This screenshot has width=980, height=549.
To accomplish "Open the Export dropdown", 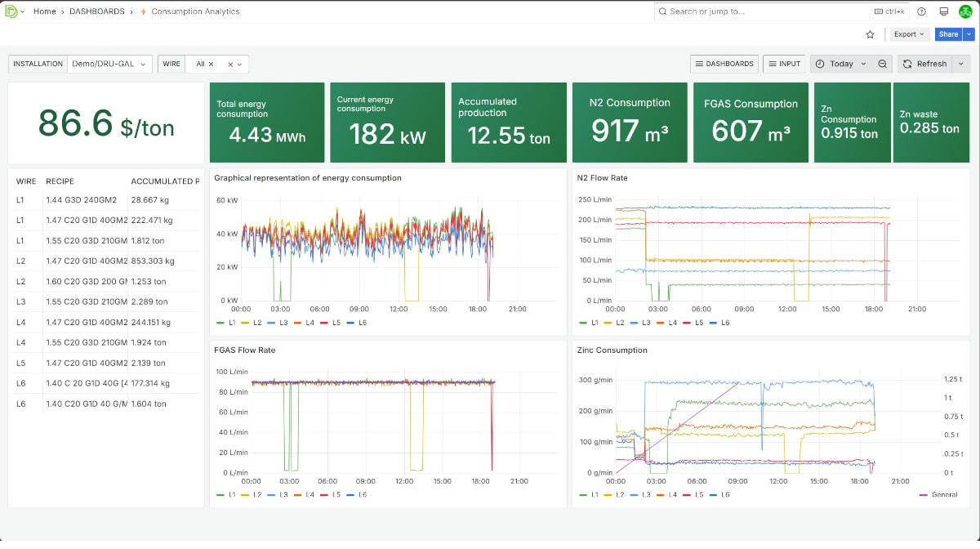I will point(909,34).
